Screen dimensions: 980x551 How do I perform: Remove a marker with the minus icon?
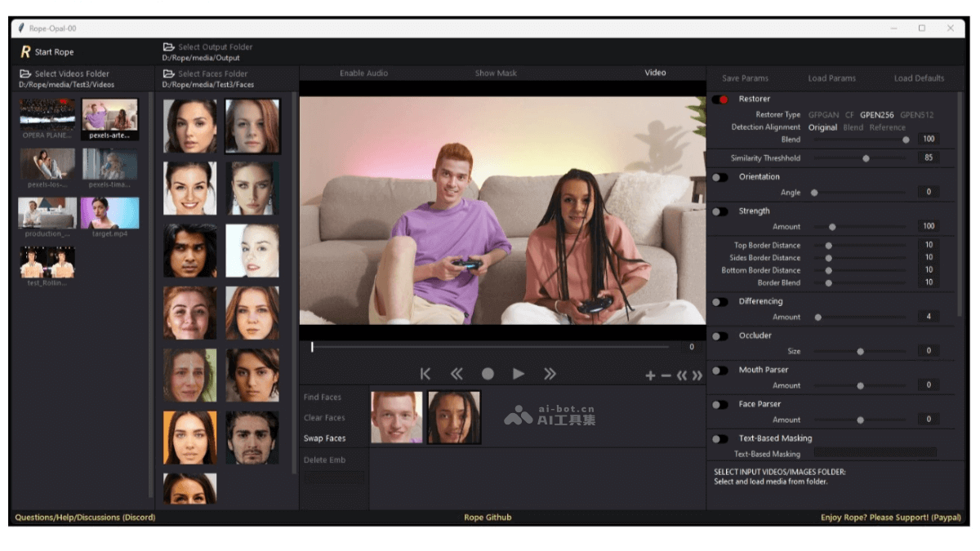(x=666, y=375)
